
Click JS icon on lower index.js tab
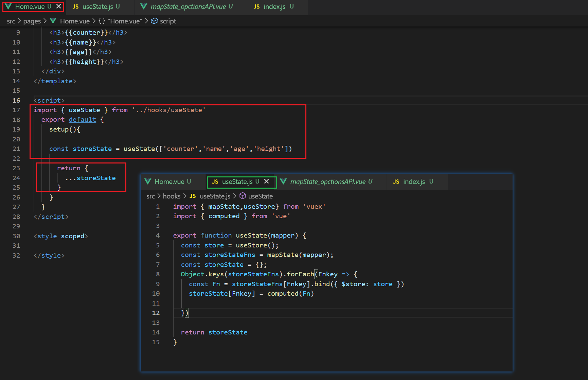(396, 182)
